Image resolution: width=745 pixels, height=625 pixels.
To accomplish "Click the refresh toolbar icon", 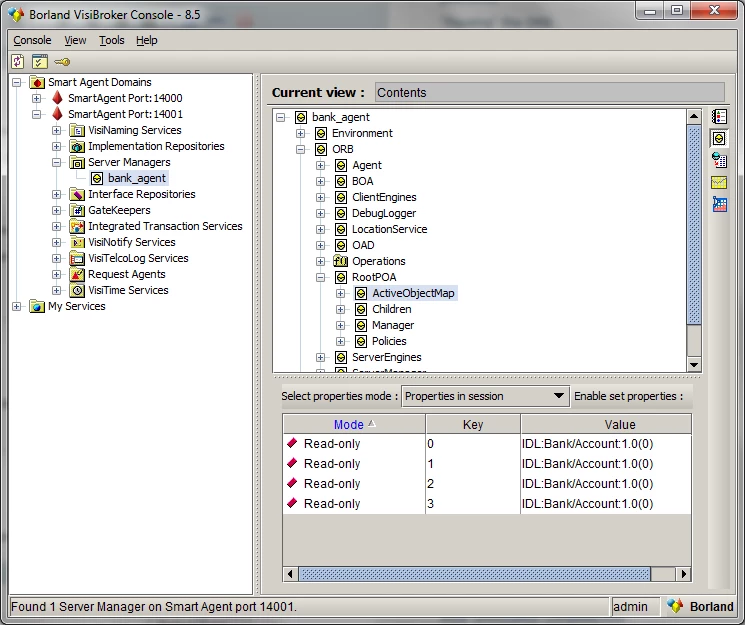I will point(18,61).
